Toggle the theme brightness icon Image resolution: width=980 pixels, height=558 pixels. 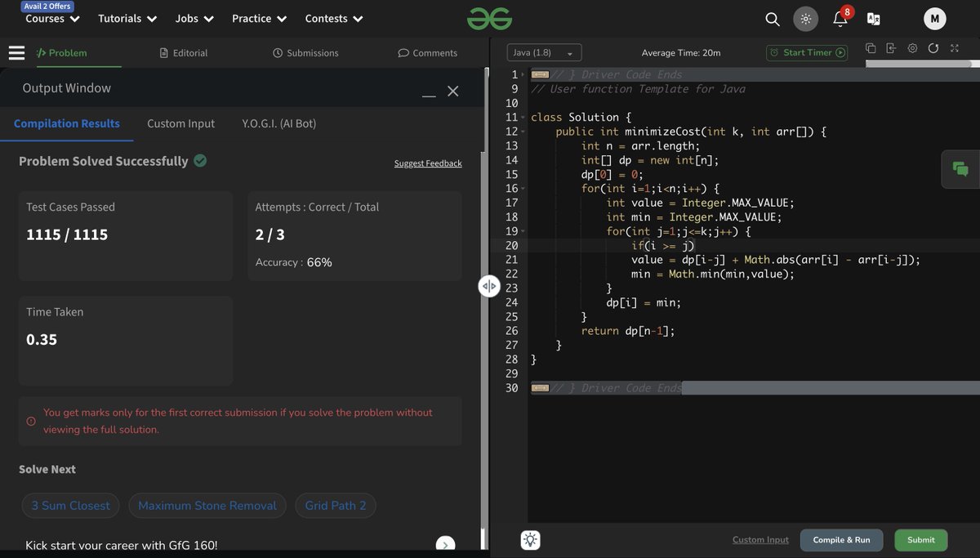pos(805,18)
